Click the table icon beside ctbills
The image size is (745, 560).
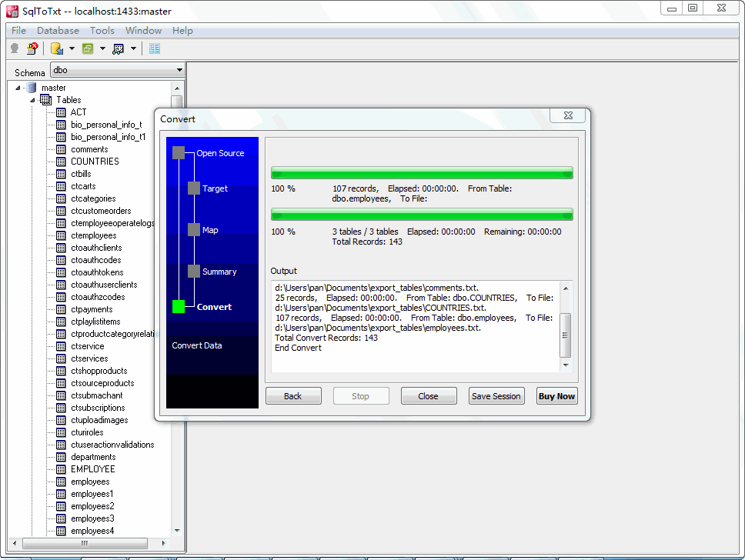coord(61,174)
